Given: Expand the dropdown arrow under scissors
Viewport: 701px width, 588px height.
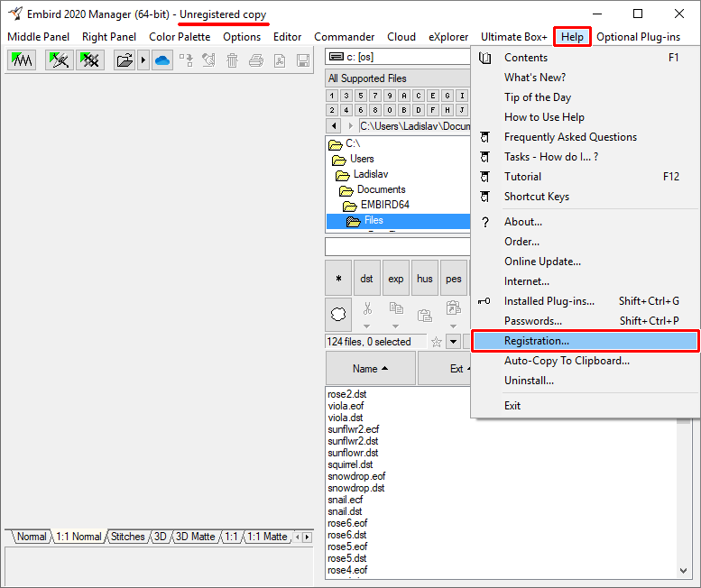Looking at the screenshot, I should [x=366, y=326].
